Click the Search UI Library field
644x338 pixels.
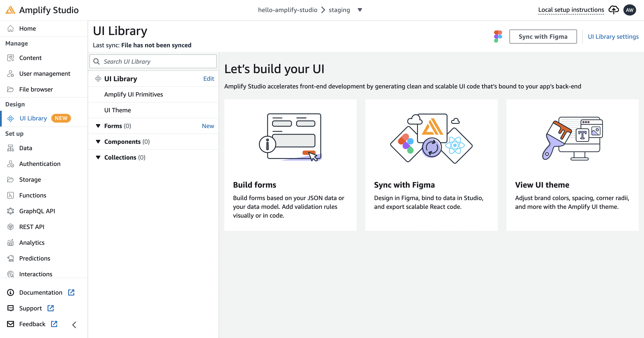[153, 61]
